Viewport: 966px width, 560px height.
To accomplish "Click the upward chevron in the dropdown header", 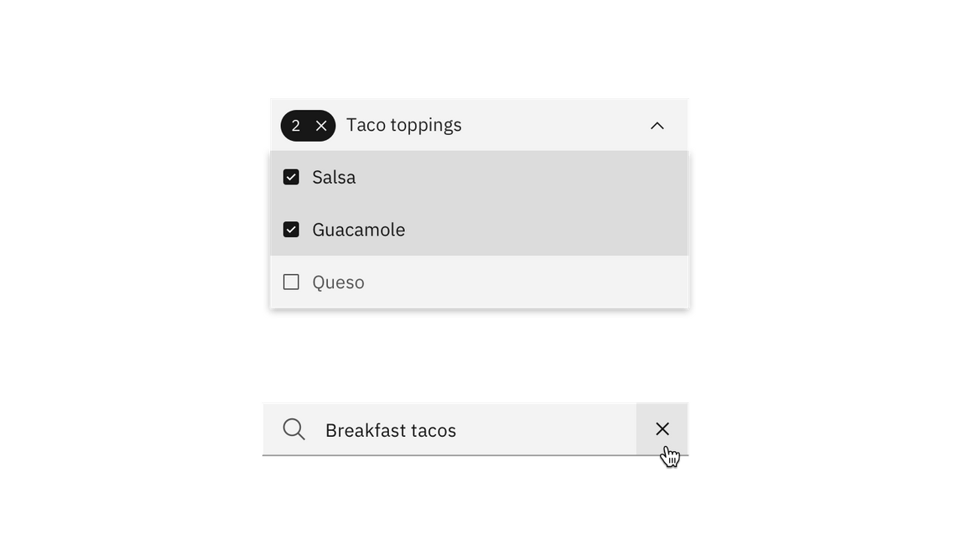I will (657, 124).
